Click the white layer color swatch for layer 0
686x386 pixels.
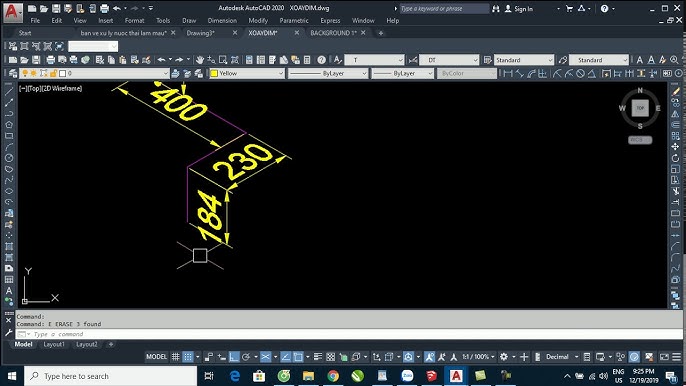(x=63, y=74)
